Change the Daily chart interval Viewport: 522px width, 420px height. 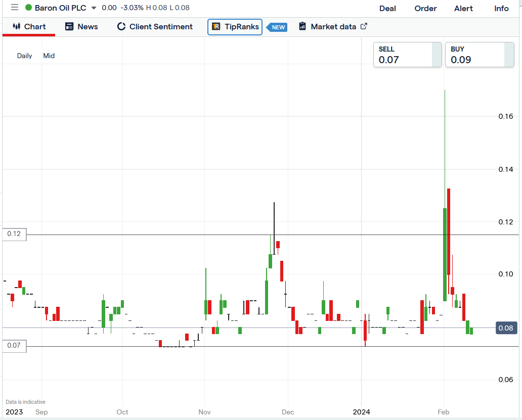(25, 56)
